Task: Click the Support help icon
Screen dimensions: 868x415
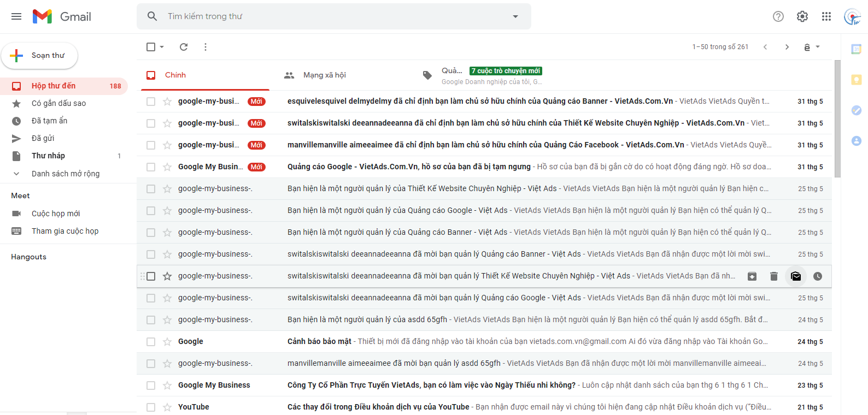Action: click(x=778, y=16)
